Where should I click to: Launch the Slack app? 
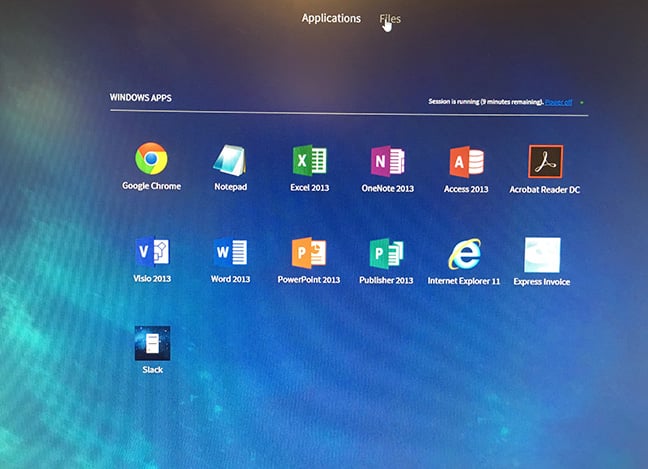152,343
